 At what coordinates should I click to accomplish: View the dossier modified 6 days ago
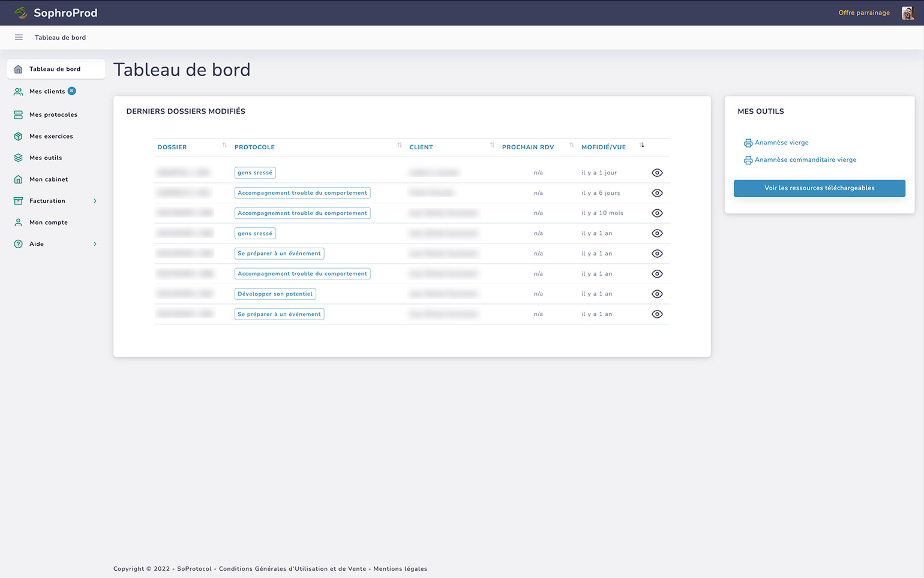click(657, 193)
